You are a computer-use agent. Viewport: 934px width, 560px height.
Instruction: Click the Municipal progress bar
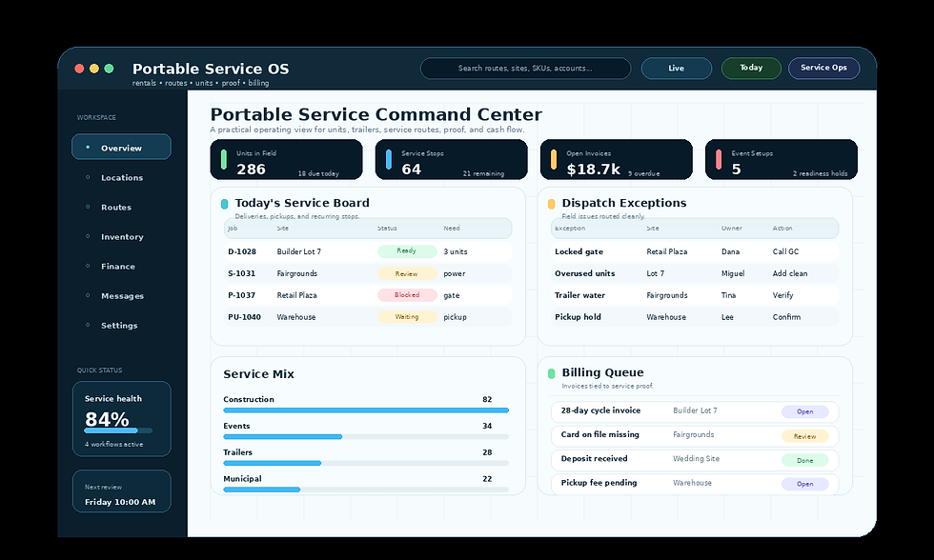pos(366,490)
